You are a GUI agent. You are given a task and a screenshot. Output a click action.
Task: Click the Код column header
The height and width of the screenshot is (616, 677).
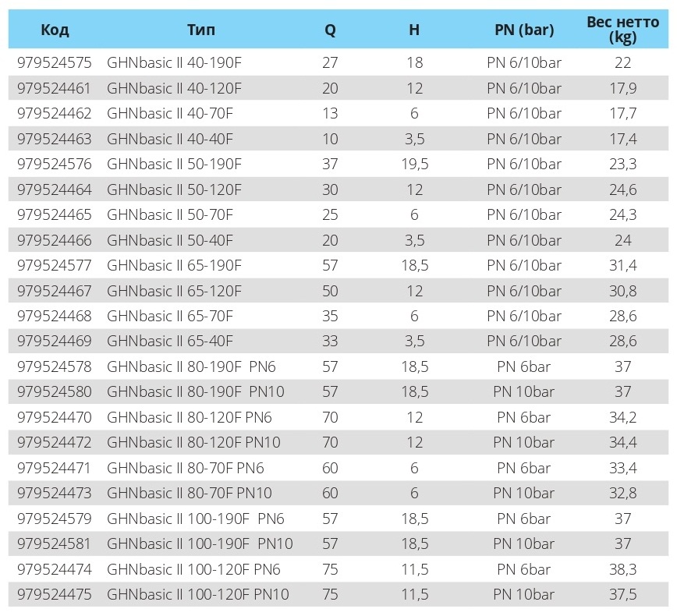click(55, 30)
